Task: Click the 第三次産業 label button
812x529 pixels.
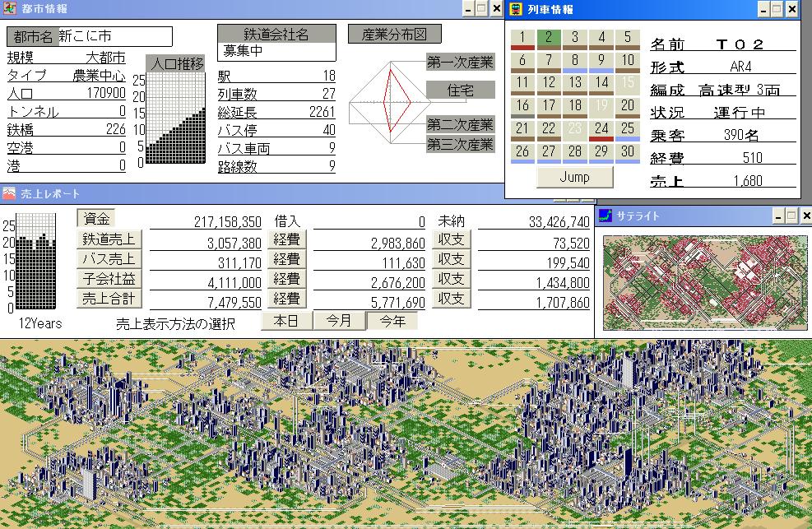Action: click(460, 144)
